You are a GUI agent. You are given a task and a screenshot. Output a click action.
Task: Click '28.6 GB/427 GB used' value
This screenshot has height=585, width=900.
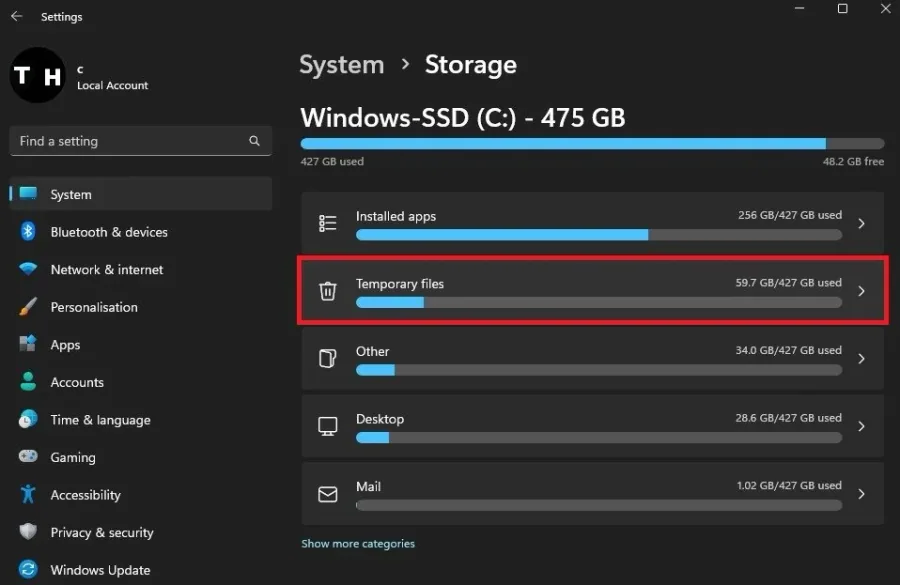pyautogui.click(x=789, y=418)
